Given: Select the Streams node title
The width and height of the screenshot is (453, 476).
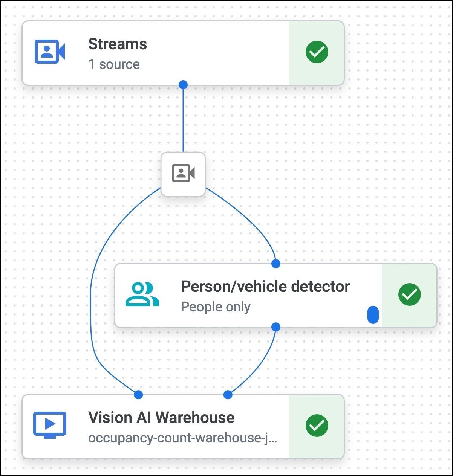Looking at the screenshot, I should [x=118, y=44].
